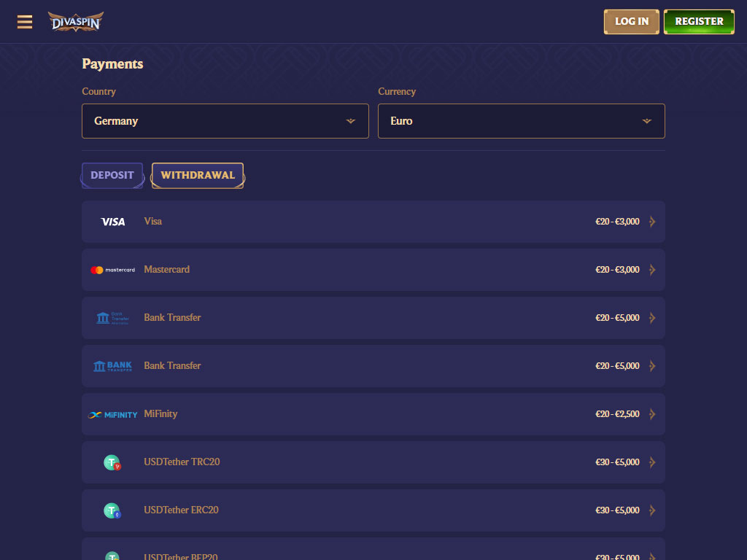Click the Mastercard limit €20 - €3,000
747x560 pixels.
617,270
